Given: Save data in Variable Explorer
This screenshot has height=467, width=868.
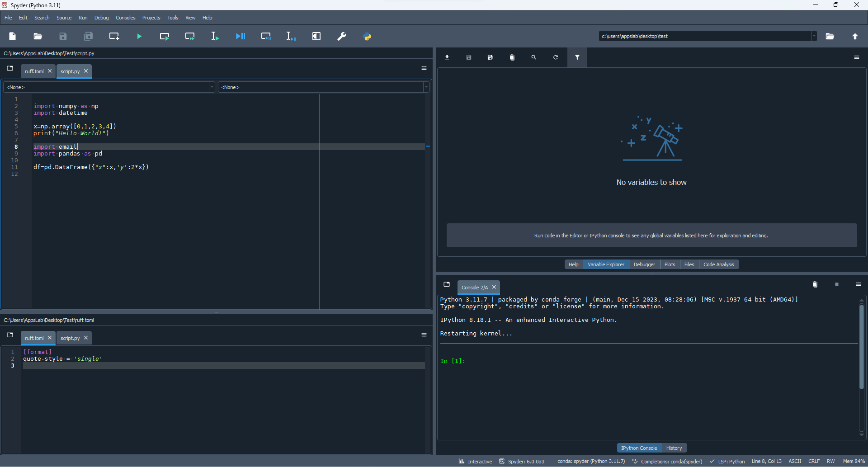Looking at the screenshot, I should point(469,57).
